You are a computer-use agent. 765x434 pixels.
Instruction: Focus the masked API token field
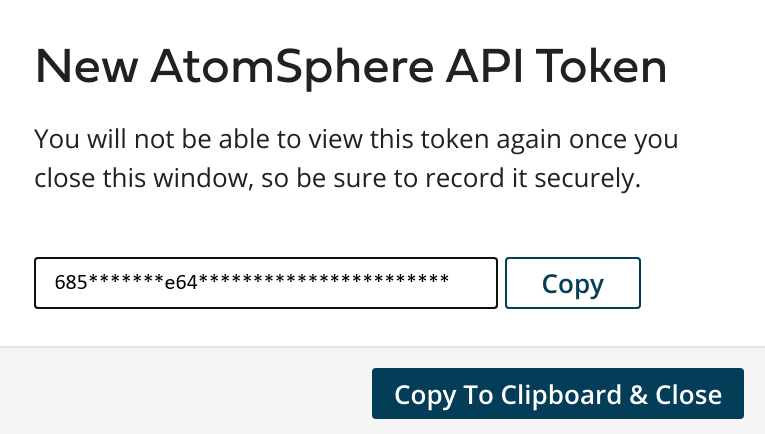pos(266,283)
